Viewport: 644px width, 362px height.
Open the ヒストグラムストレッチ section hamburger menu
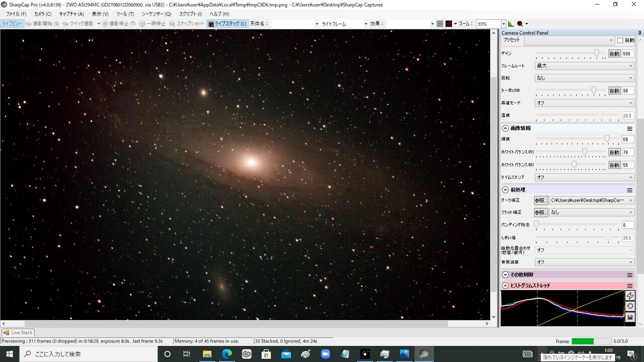pyautogui.click(x=629, y=286)
